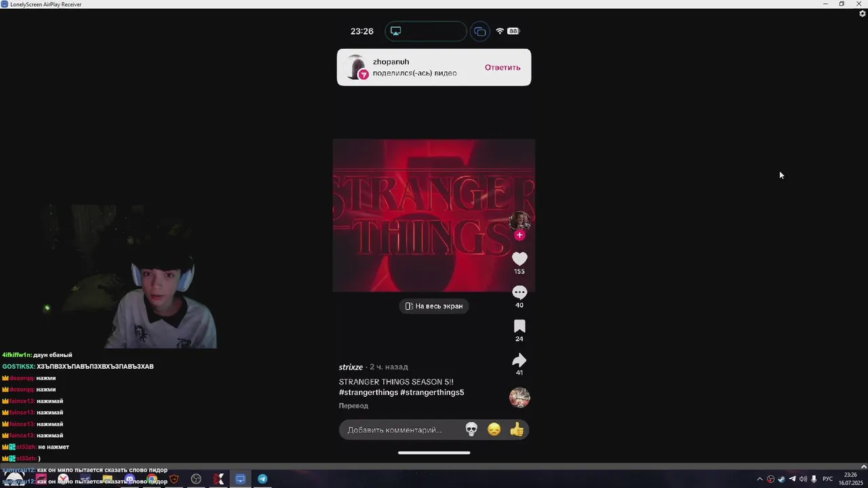
Task: Open the #strangerthings5 hashtag
Action: (432, 392)
